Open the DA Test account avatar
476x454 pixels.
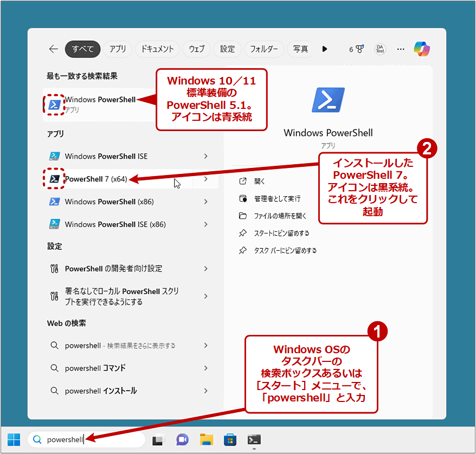coord(379,49)
